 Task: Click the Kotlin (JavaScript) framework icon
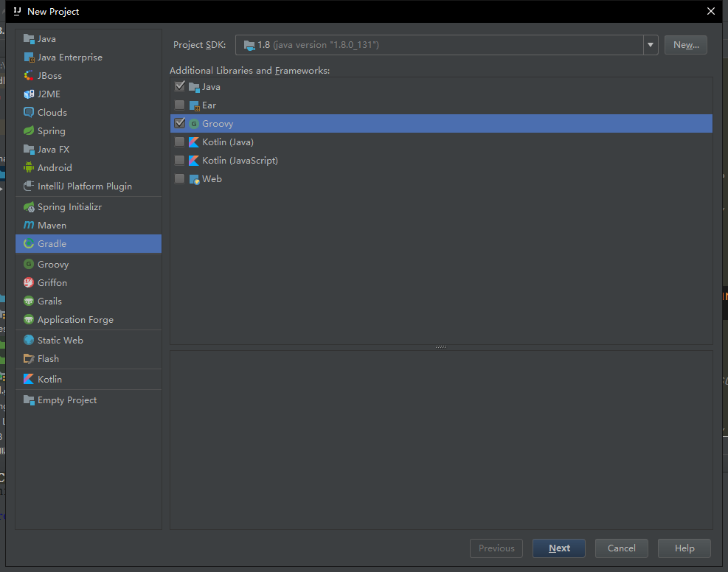click(194, 161)
